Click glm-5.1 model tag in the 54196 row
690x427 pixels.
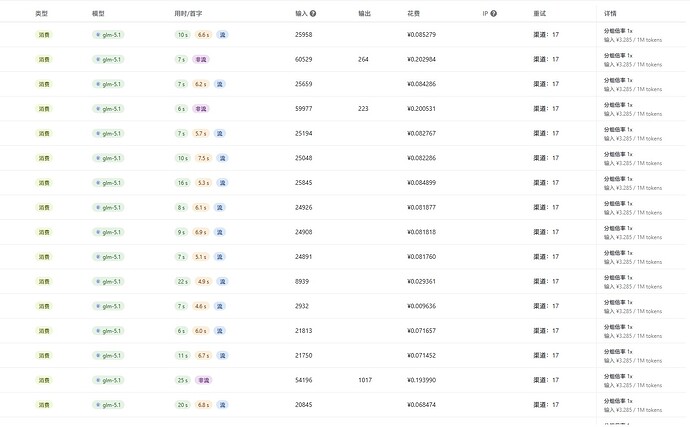[108, 380]
